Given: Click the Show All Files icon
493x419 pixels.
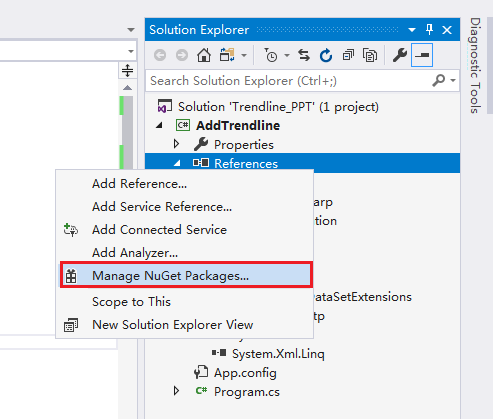Looking at the screenshot, I should click(x=370, y=55).
